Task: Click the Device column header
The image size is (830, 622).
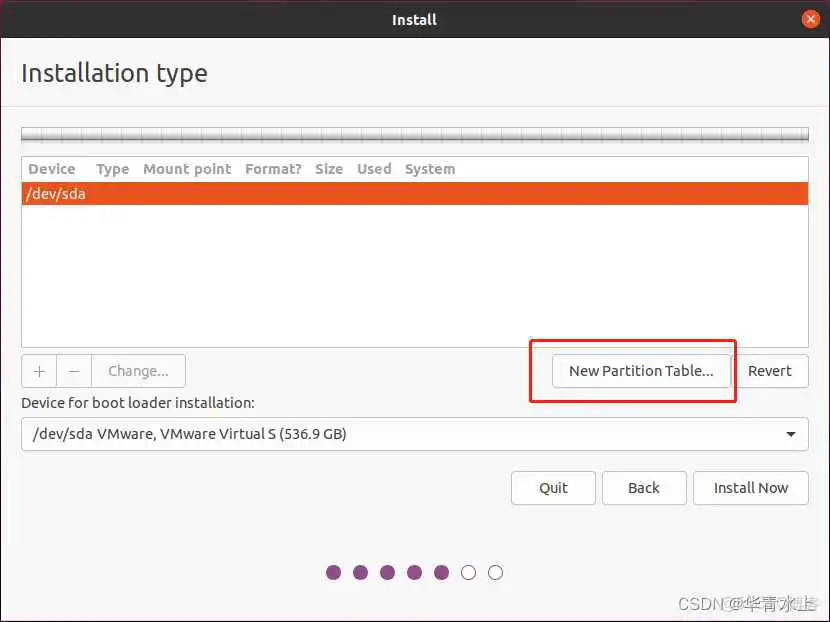Action: [51, 169]
